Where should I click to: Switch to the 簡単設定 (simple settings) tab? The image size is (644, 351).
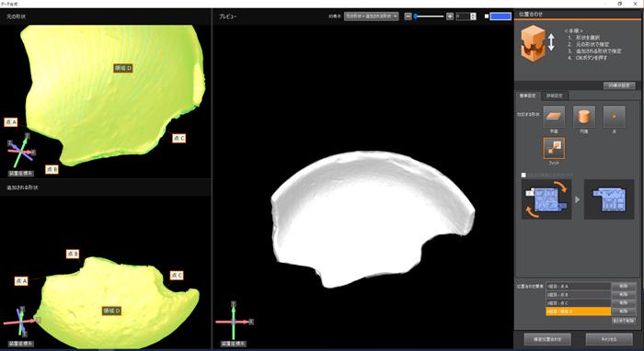pyautogui.click(x=529, y=96)
